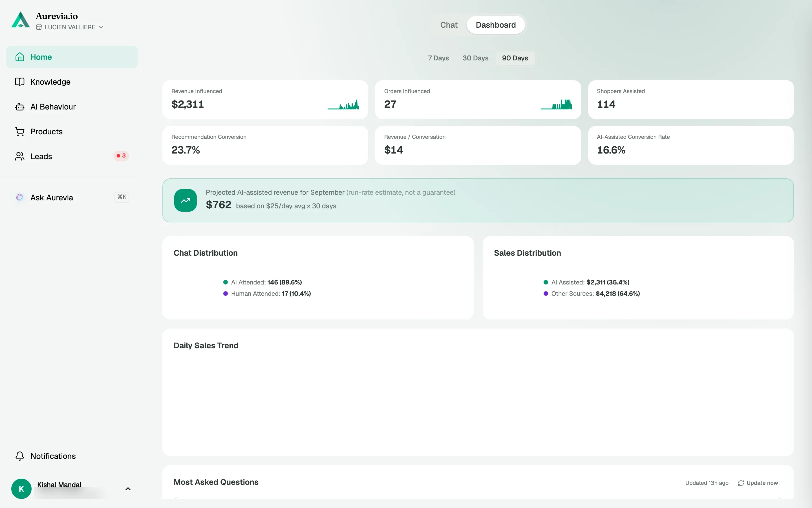Choose the 30 Days range
The image size is (812, 508).
(x=475, y=58)
